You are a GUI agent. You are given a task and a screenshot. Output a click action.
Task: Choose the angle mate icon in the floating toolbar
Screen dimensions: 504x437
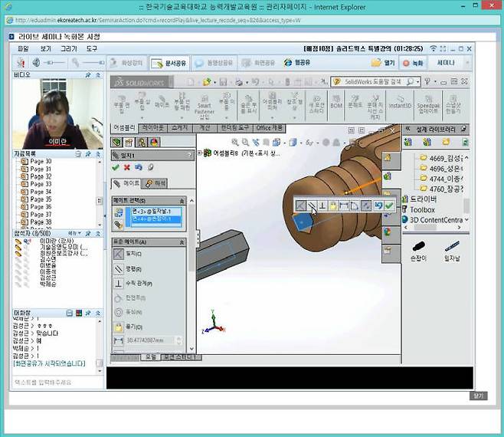click(x=354, y=205)
